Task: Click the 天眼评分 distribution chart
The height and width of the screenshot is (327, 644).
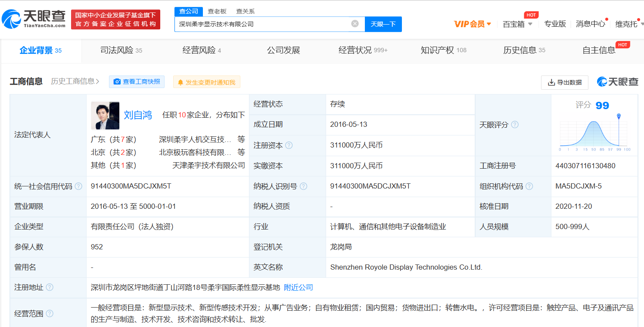Action: (x=594, y=134)
